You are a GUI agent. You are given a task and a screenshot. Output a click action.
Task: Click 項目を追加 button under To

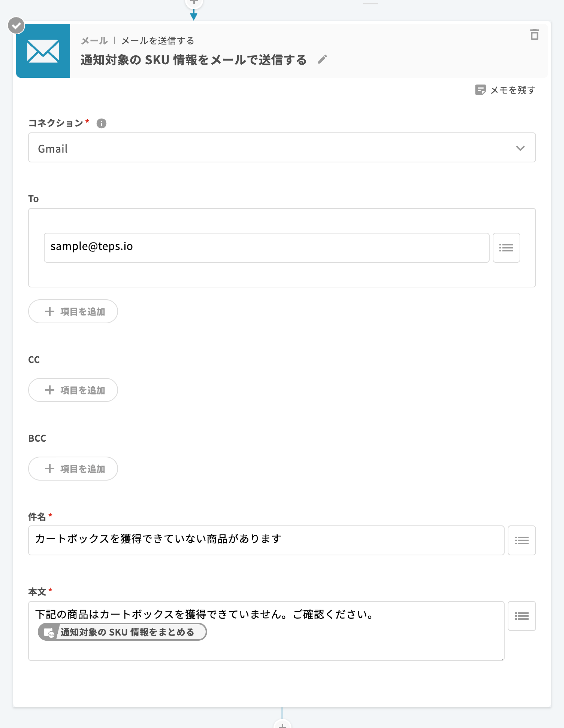coord(73,311)
